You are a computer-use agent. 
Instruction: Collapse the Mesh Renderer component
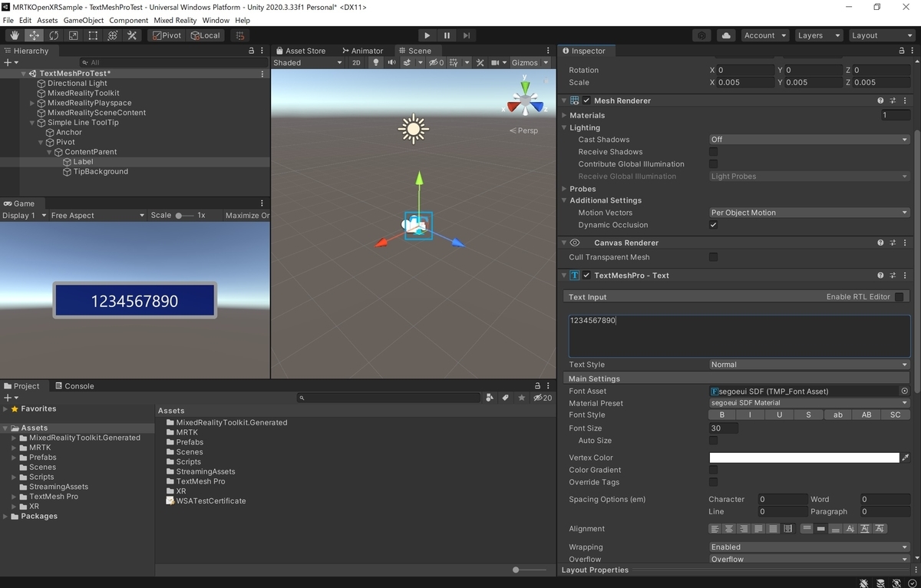point(564,101)
